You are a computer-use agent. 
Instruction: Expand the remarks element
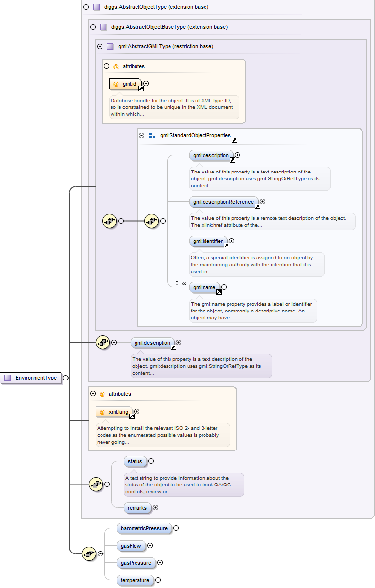click(155, 507)
